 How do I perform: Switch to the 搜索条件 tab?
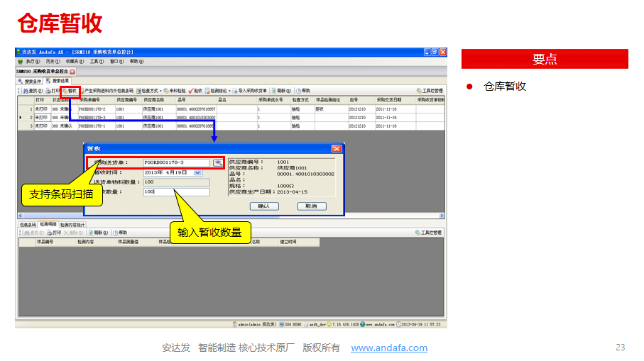click(x=30, y=82)
